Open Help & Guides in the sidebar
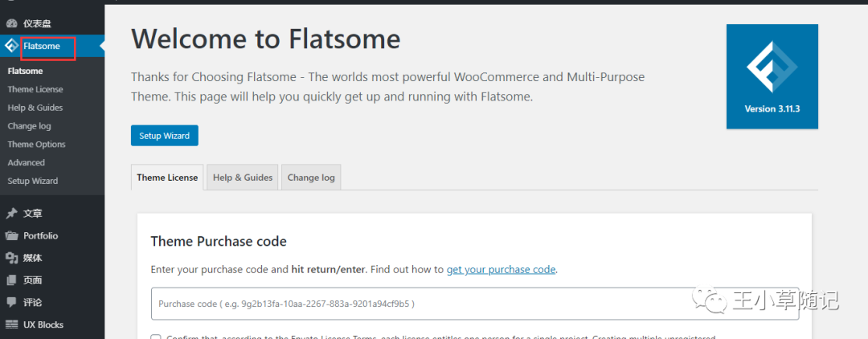The width and height of the screenshot is (868, 339). [x=35, y=108]
